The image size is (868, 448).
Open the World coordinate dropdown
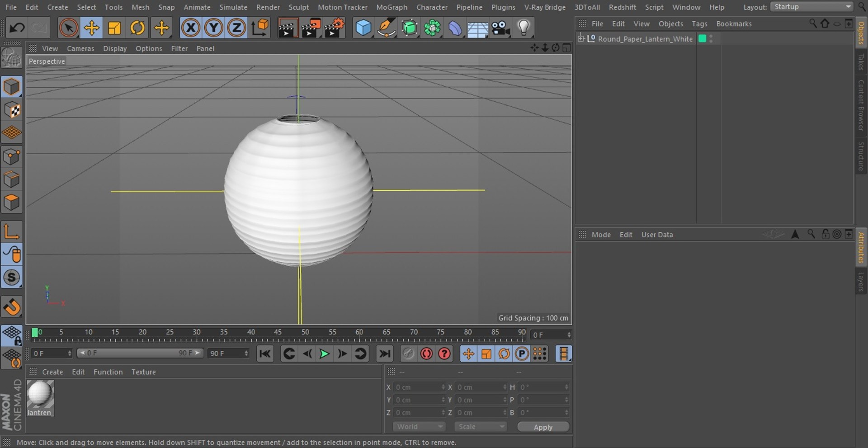[x=419, y=427]
